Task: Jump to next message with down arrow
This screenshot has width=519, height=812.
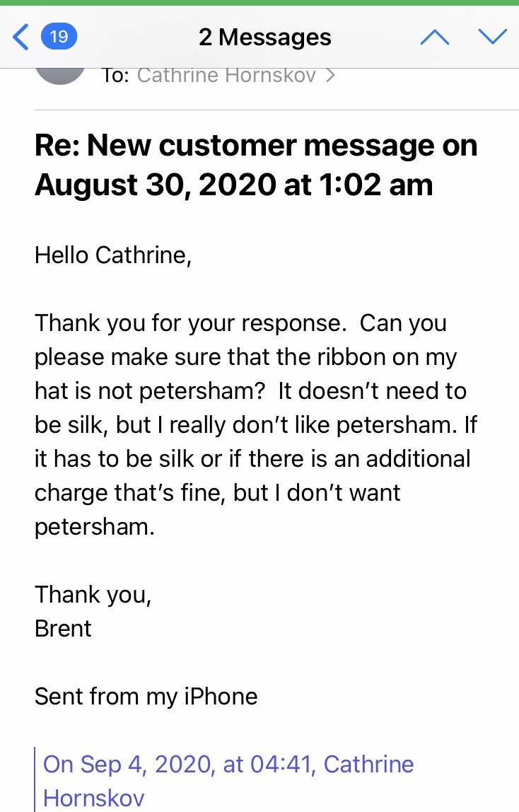Action: coord(493,36)
